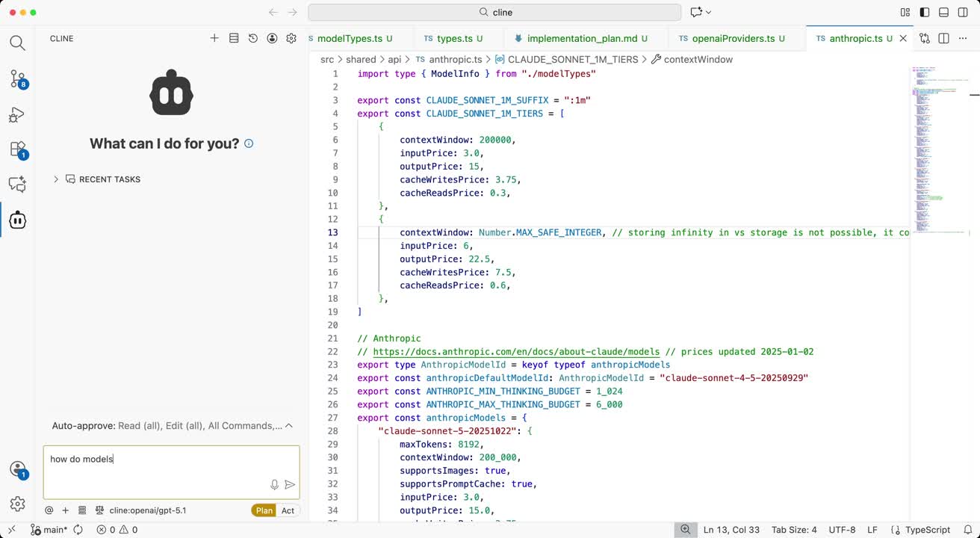Open the docs.anthropic.com models link
The height and width of the screenshot is (538, 980).
(516, 352)
